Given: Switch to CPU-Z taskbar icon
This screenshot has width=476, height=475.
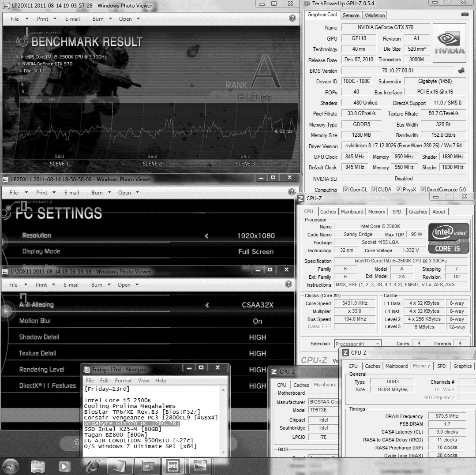Looking at the screenshot, I should 173,466.
